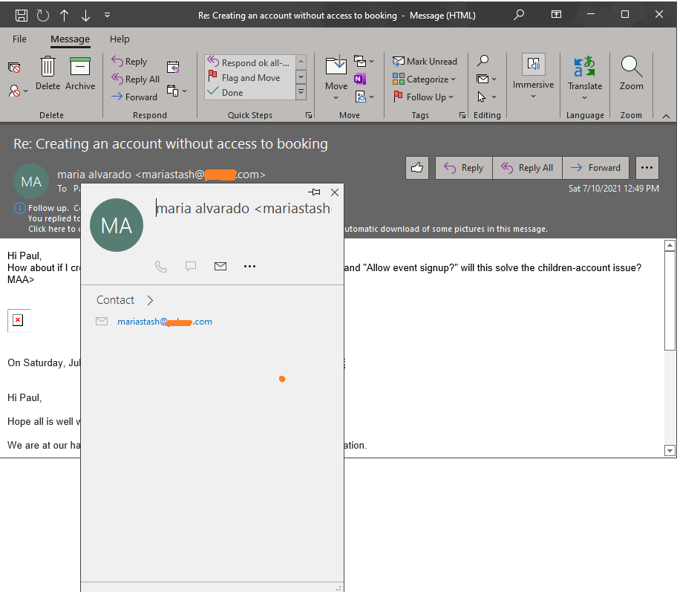Click Reply All in the ribbon
The width and height of the screenshot is (700, 592).
tap(136, 79)
